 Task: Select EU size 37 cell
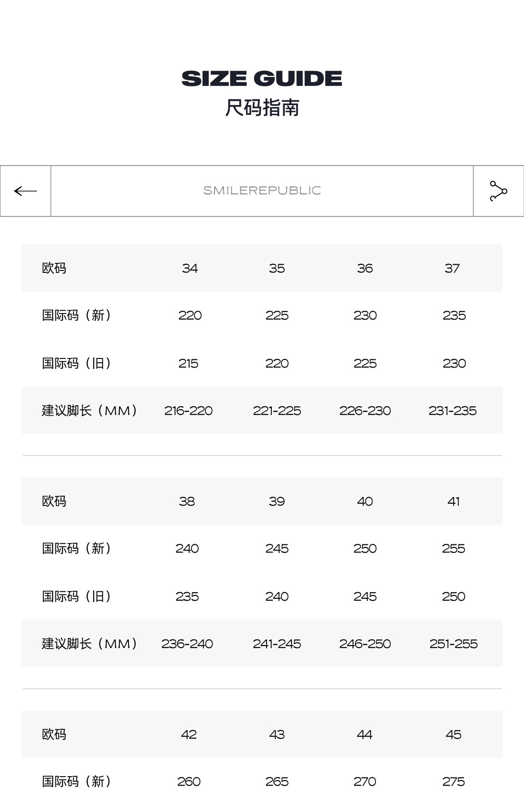point(452,268)
